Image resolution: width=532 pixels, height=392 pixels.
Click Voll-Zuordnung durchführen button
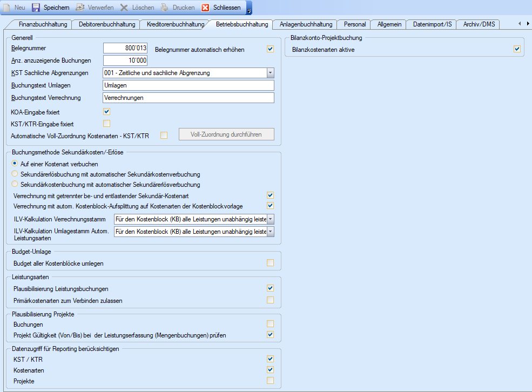(x=226, y=134)
